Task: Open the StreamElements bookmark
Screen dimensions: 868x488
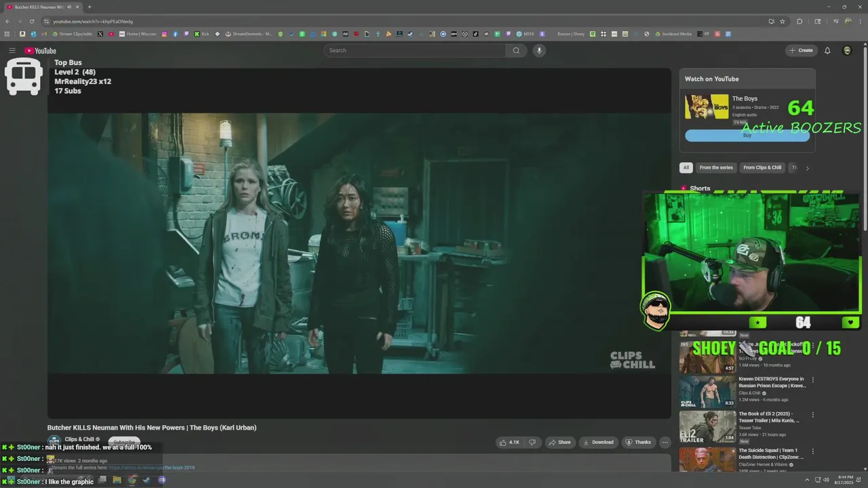Action: (x=249, y=34)
